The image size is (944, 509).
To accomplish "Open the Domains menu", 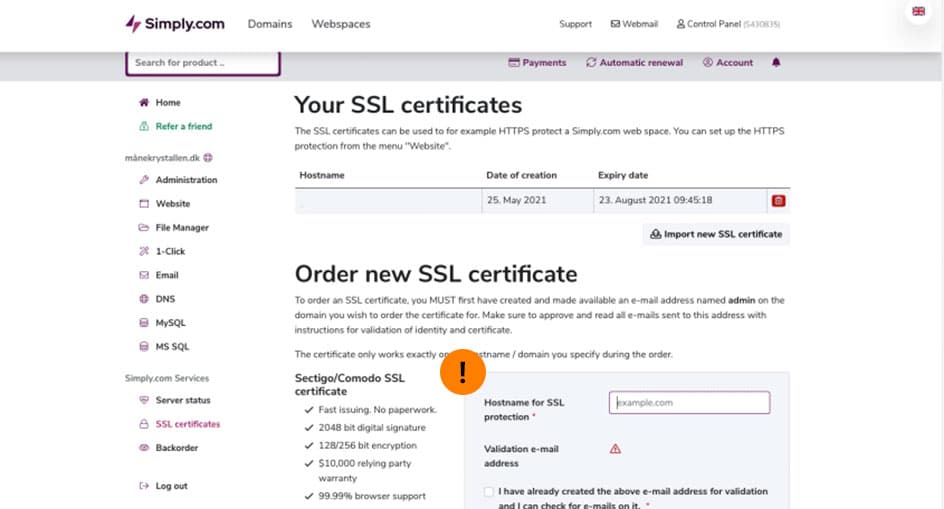I will coord(270,24).
